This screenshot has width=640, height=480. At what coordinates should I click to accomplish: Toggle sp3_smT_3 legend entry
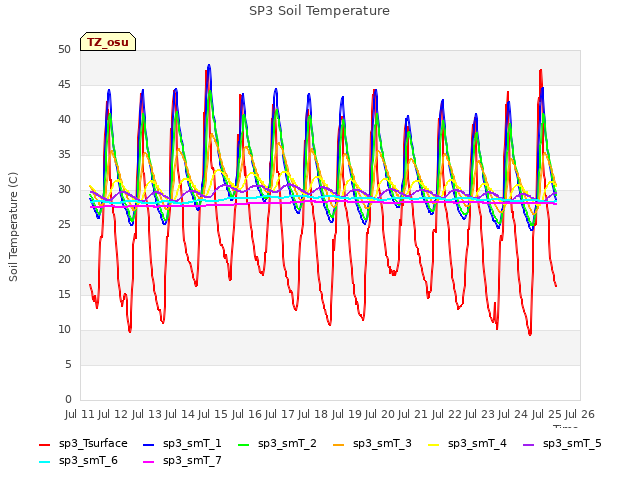[372, 444]
